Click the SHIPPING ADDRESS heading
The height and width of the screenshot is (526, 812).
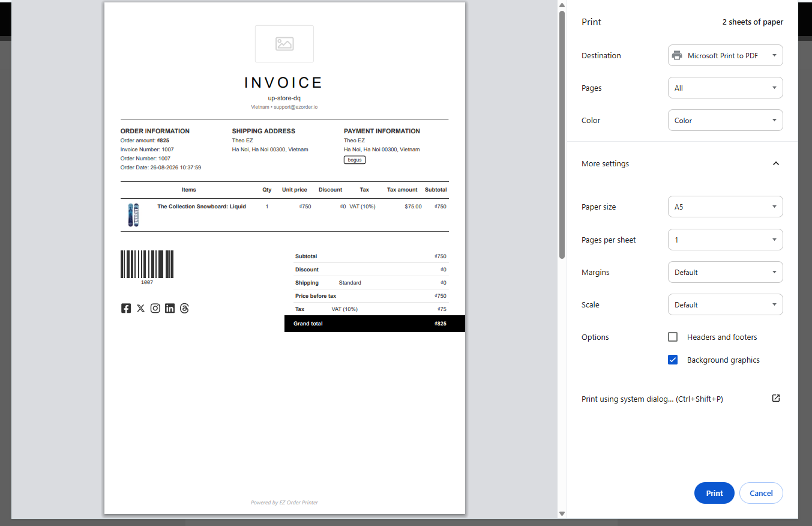(x=263, y=131)
